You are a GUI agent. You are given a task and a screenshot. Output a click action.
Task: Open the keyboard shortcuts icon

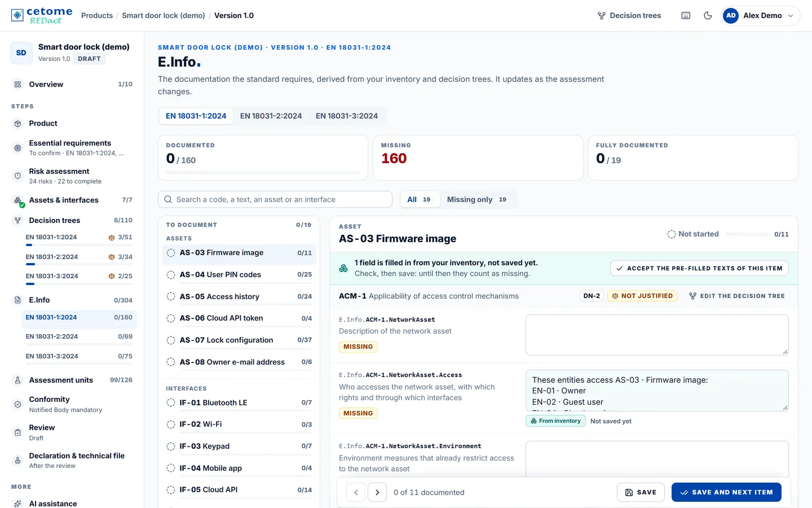686,16
